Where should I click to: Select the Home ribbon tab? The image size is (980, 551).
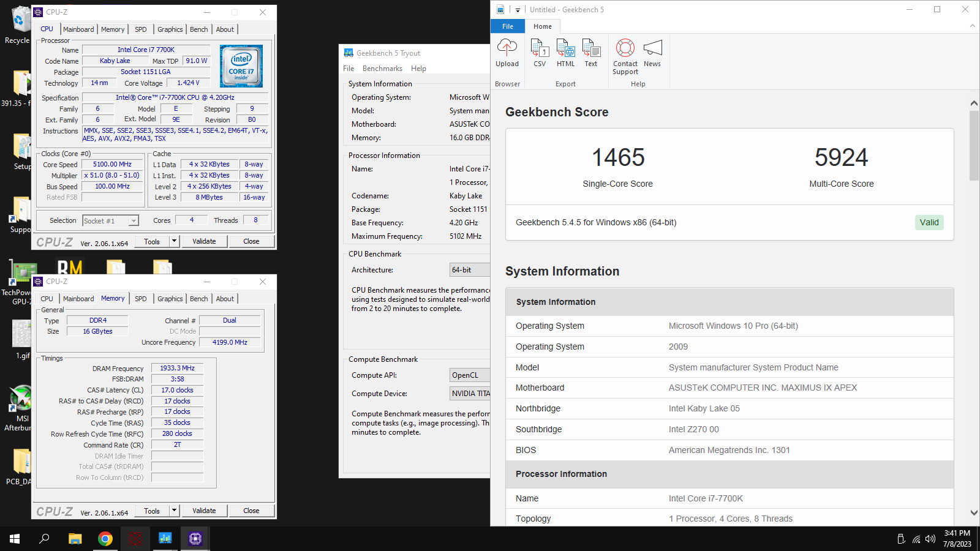[542, 26]
